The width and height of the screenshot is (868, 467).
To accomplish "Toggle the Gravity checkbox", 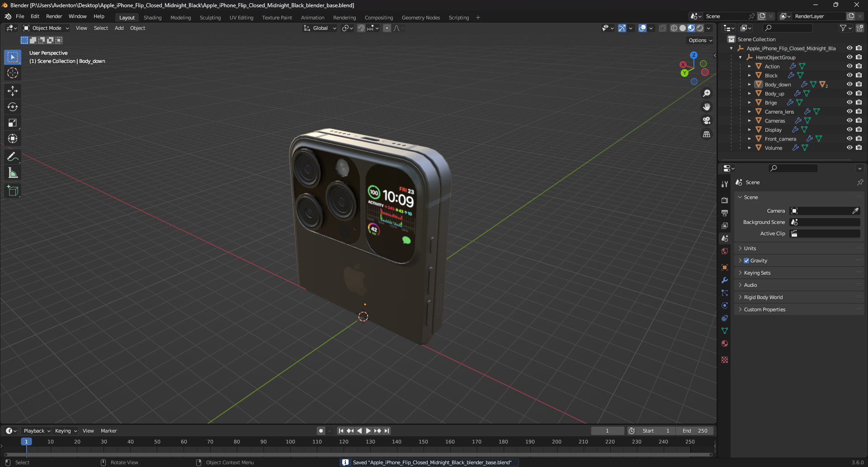I will [x=746, y=261].
